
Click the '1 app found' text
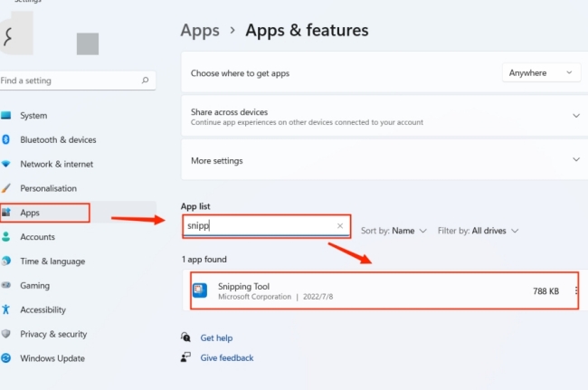coord(204,259)
